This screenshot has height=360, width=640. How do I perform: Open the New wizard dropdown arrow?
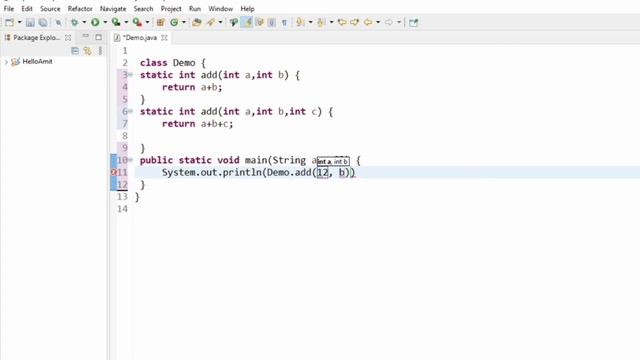(19, 22)
